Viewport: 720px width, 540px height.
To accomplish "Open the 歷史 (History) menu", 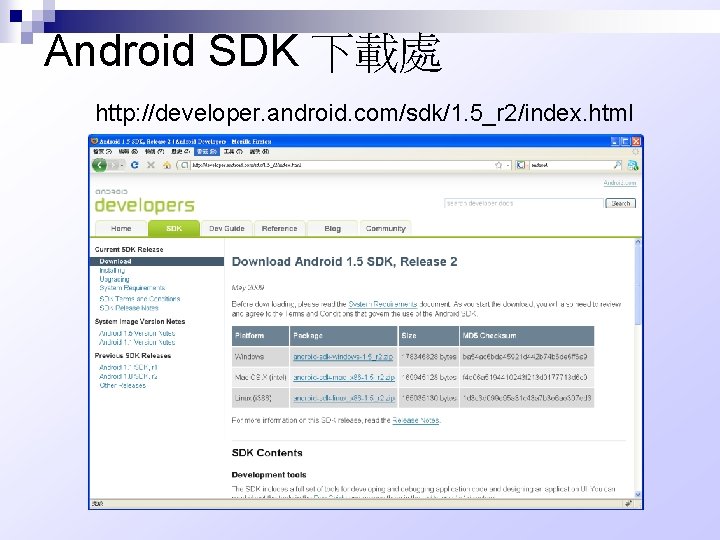I will pyautogui.click(x=180, y=151).
